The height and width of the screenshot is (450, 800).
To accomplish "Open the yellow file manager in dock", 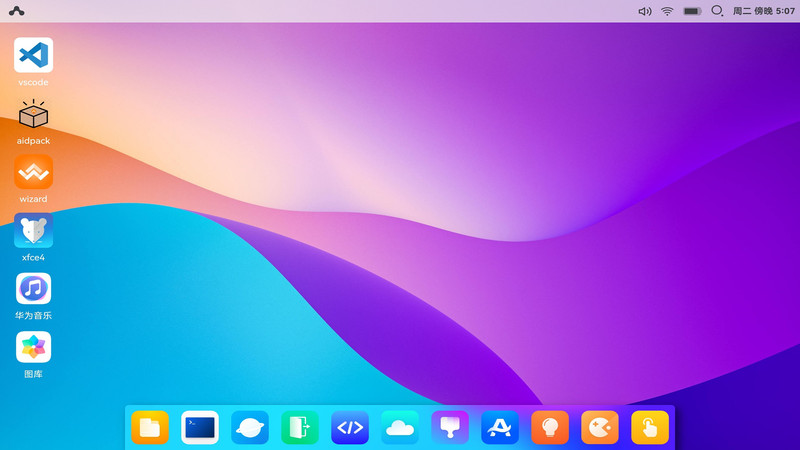I will (x=150, y=428).
